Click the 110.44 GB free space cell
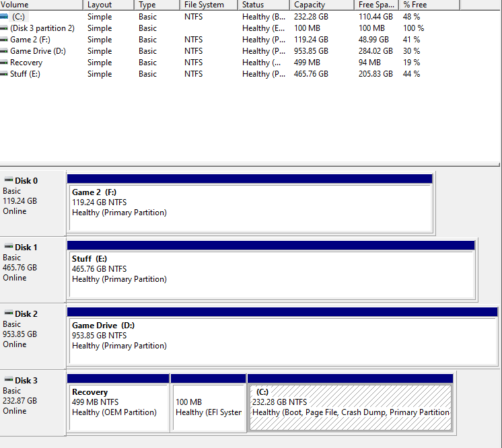This screenshot has height=448, width=502. click(375, 17)
